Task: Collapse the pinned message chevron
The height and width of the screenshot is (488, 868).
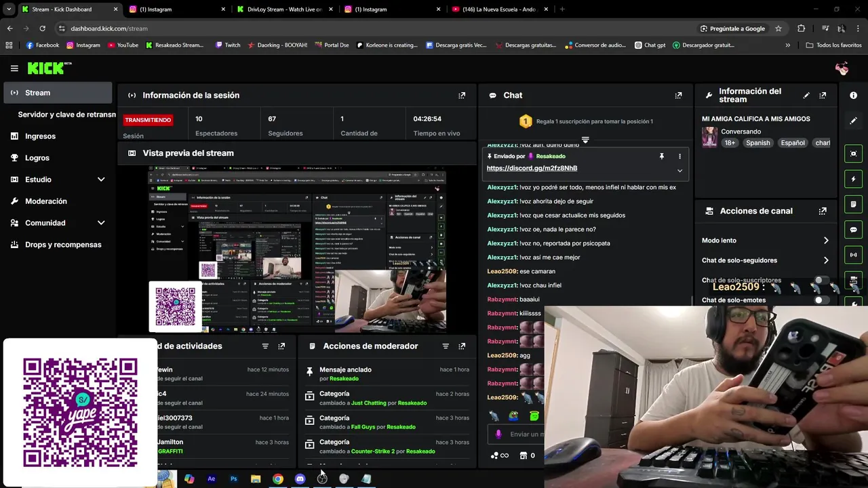Action: tap(679, 171)
